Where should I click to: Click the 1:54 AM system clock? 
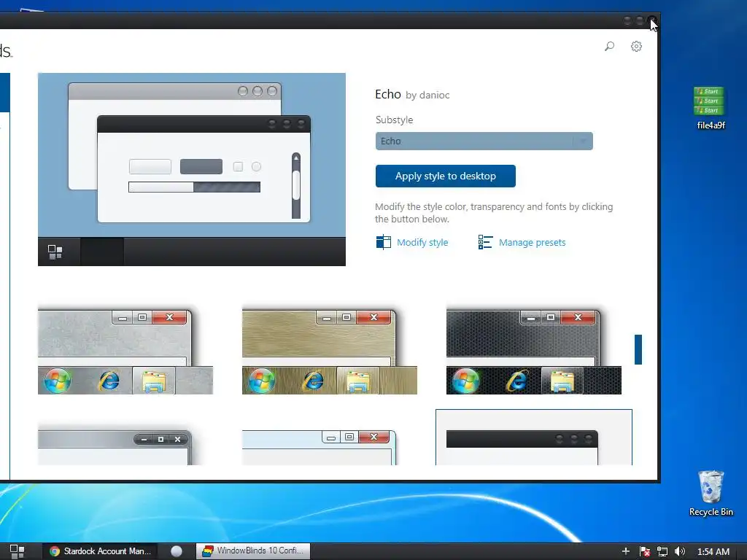[x=713, y=551]
